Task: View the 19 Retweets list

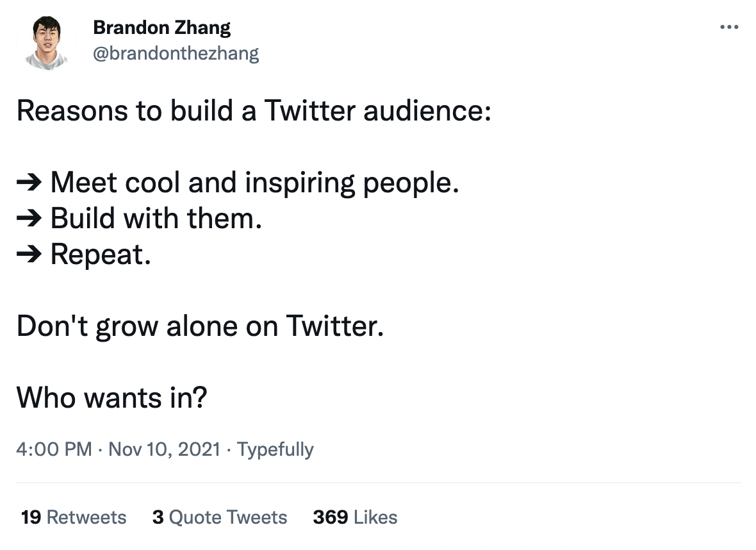Action: tap(74, 517)
